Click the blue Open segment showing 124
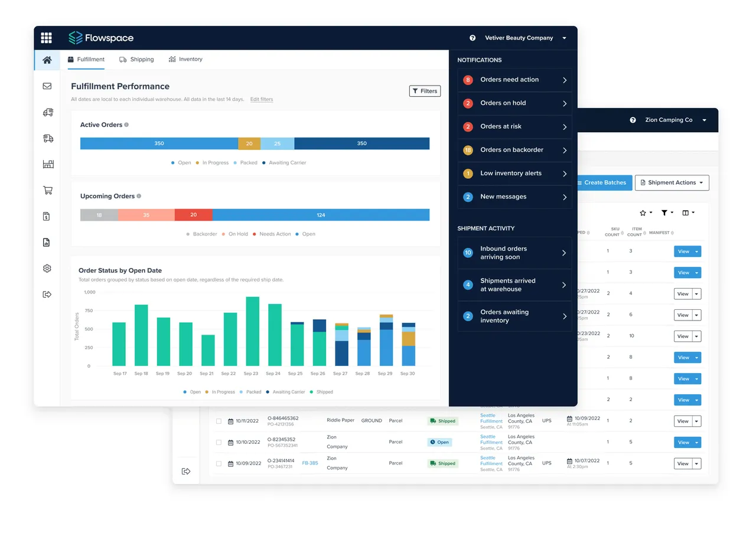Image resolution: width=756 pixels, height=533 pixels. 321,215
